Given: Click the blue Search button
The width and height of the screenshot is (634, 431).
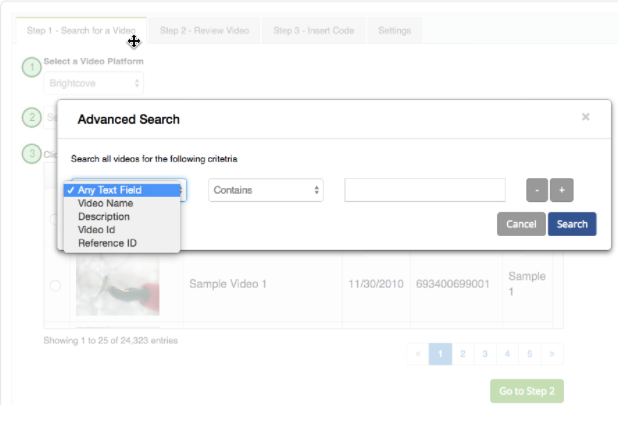Looking at the screenshot, I should tap(572, 224).
